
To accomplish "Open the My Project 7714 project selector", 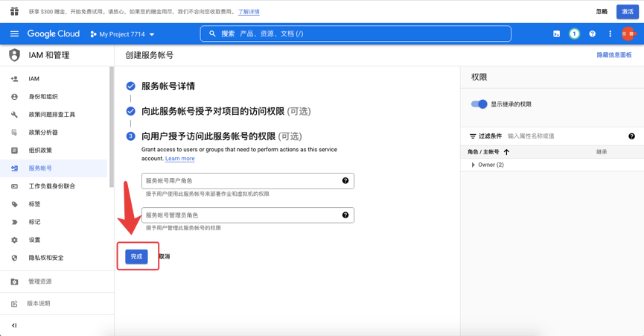I will coord(122,34).
